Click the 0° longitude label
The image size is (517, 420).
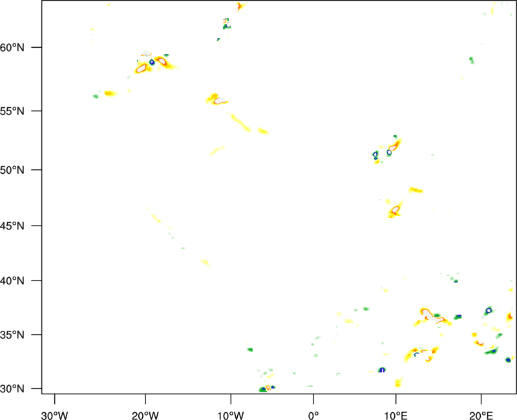pyautogui.click(x=313, y=415)
